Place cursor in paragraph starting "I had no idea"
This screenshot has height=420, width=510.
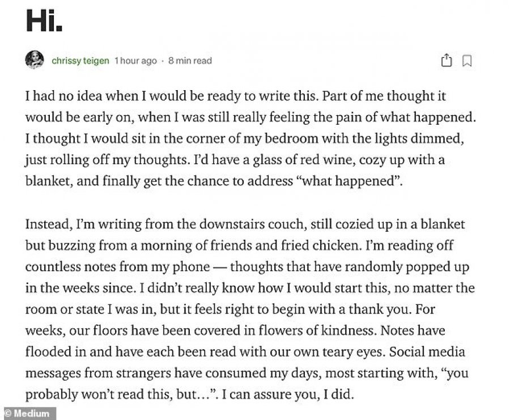click(x=251, y=138)
